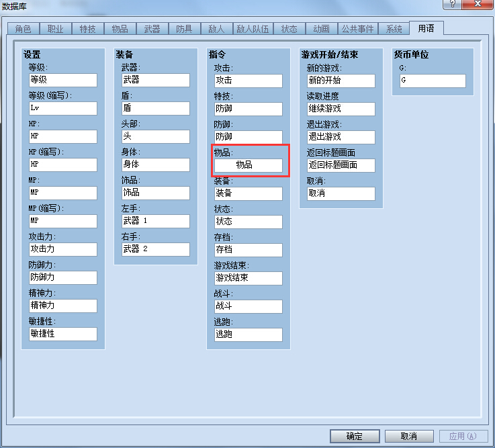
Task: Focus the 精神力 input field
Action: point(63,306)
